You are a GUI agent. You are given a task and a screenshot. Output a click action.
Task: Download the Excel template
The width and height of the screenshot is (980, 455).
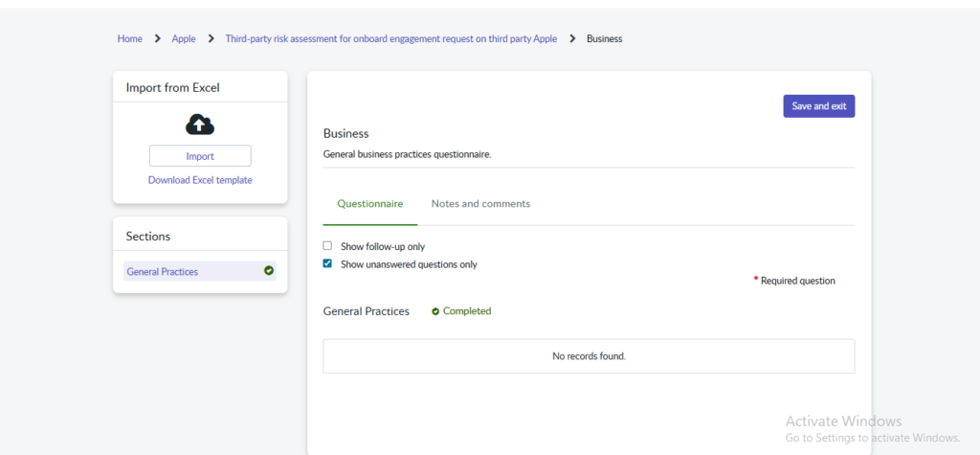pos(200,180)
